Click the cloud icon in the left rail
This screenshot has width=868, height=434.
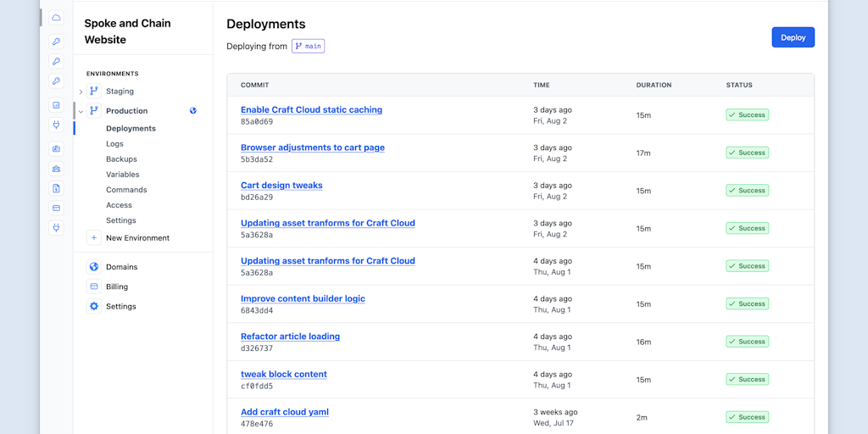click(56, 18)
